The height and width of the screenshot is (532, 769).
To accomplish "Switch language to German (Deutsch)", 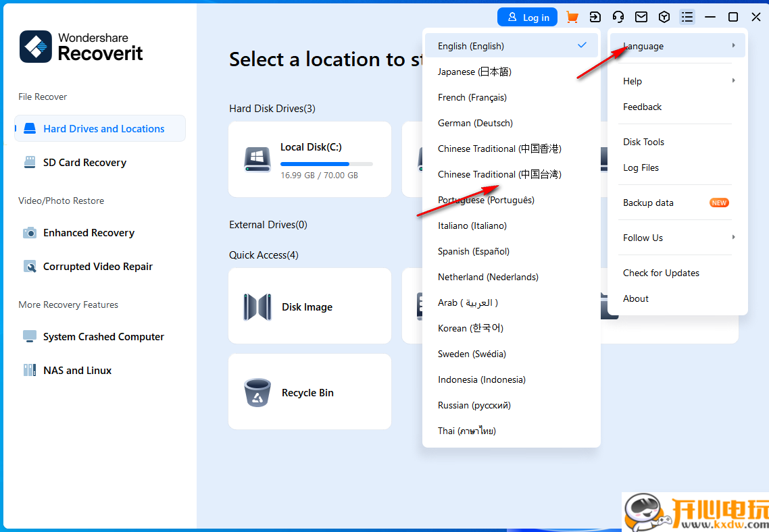I will [x=475, y=123].
